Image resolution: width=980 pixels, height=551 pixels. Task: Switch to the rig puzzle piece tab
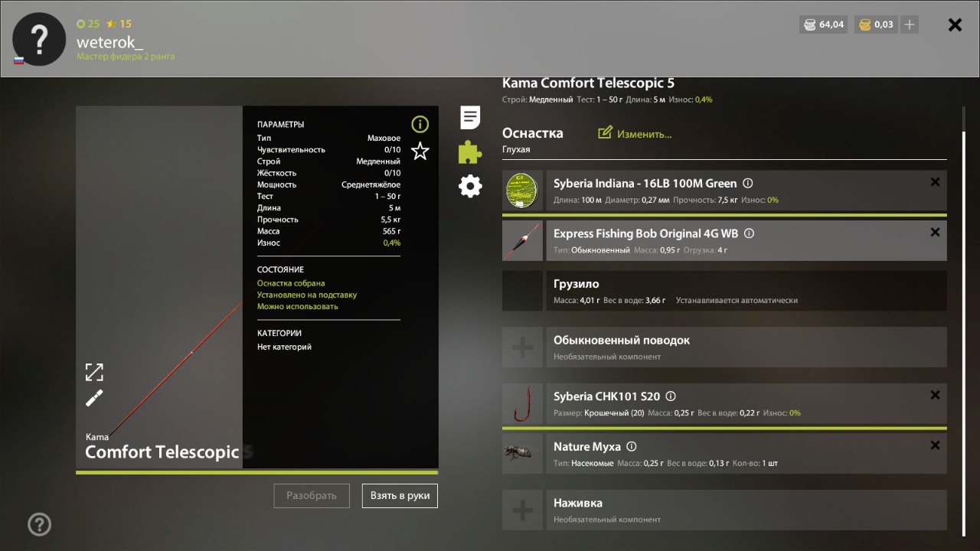[x=470, y=152]
